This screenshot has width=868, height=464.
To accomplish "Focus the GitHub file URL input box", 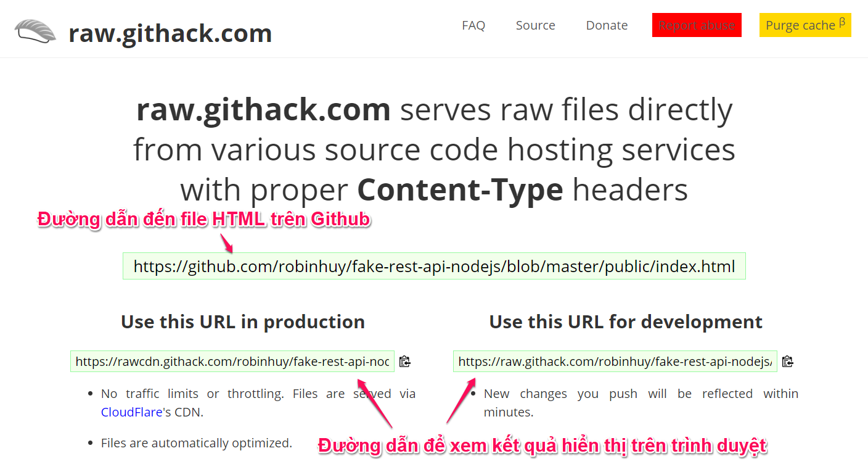I will 434,267.
